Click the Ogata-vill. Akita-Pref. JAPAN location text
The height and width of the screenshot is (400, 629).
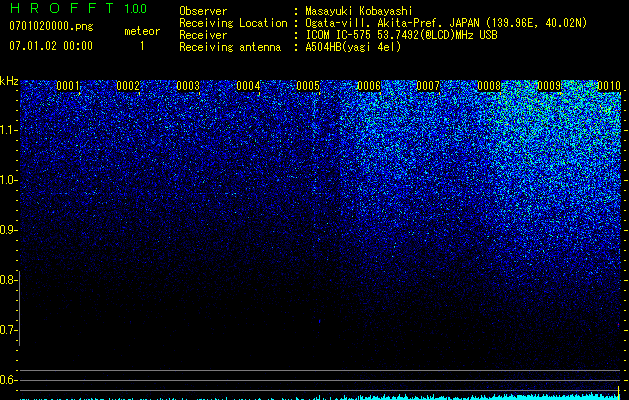coord(446,23)
